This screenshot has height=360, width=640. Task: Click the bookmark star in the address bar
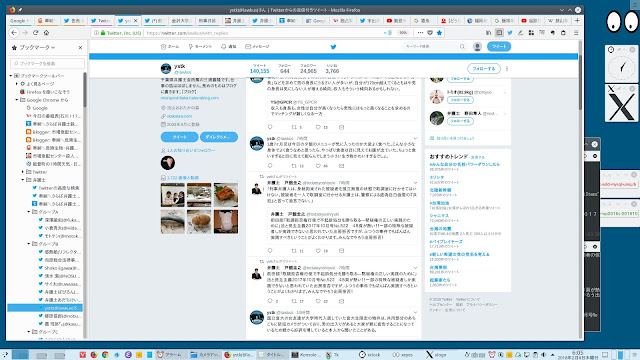tap(439, 33)
